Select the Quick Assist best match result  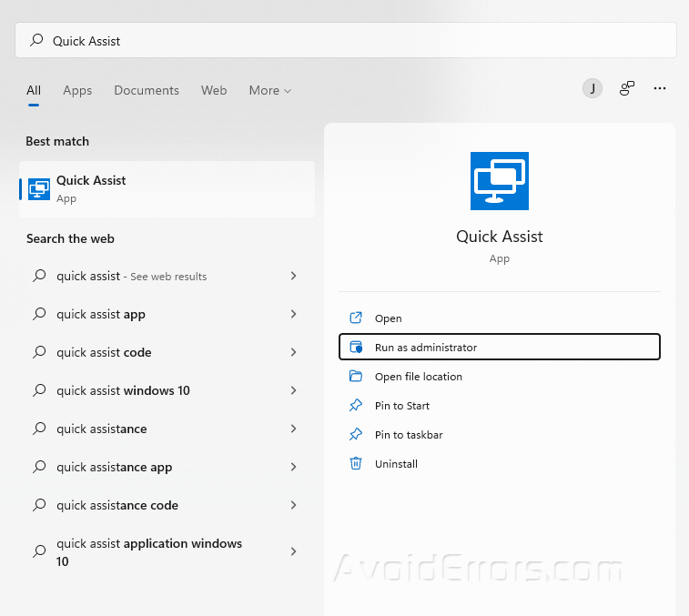pos(167,189)
